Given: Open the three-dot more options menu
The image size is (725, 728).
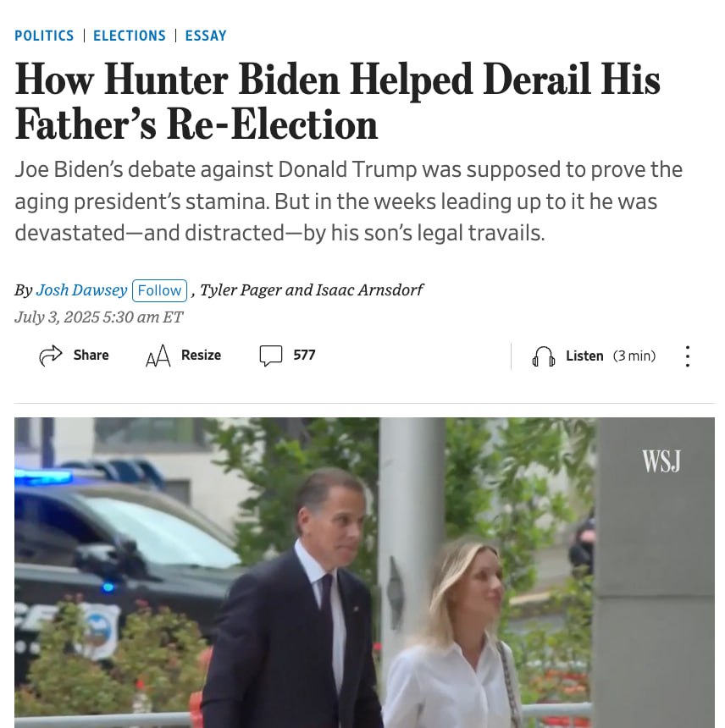Looking at the screenshot, I should tap(688, 356).
